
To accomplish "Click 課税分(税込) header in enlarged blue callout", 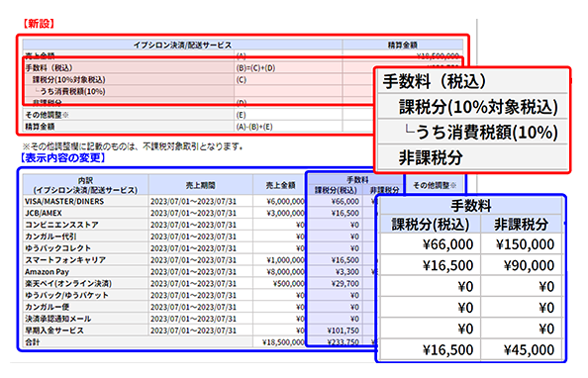I will point(431,225).
